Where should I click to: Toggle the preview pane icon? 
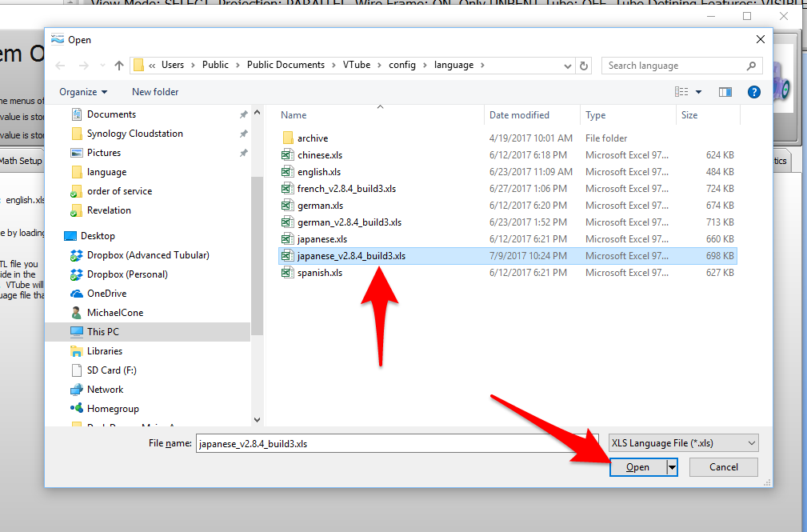(725, 92)
